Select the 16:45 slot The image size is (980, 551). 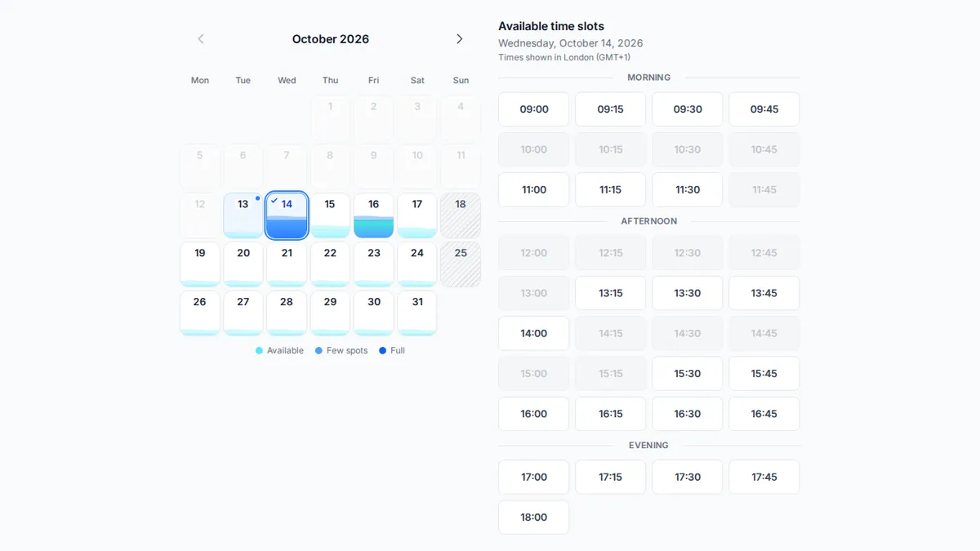pyautogui.click(x=764, y=414)
